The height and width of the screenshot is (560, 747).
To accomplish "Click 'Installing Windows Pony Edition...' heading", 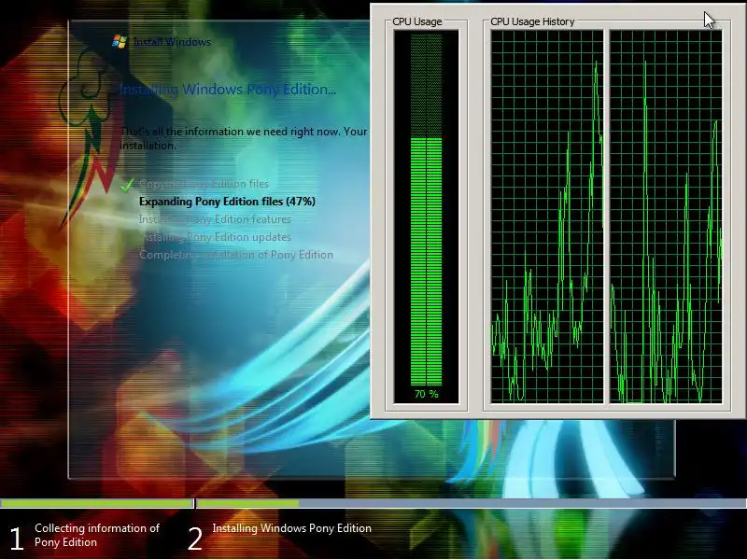I will pos(228,90).
